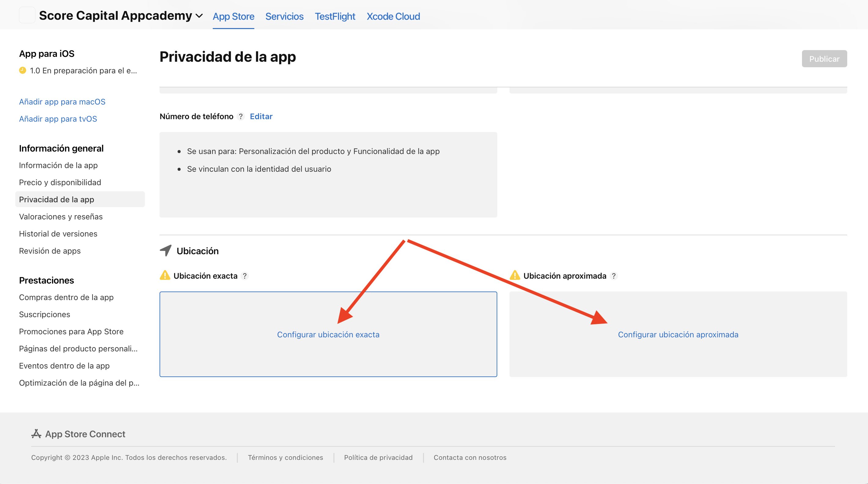Click the disabled Publicar button
868x484 pixels.
pyautogui.click(x=824, y=59)
